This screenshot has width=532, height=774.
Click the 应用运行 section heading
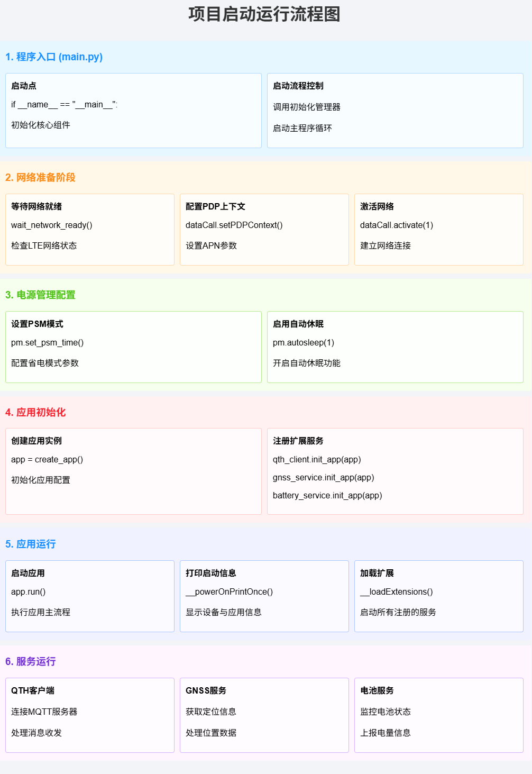coord(31,544)
